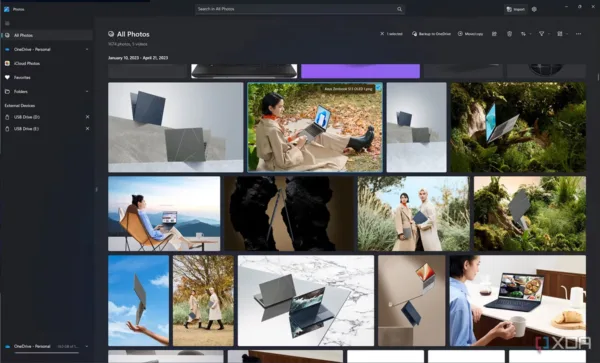Click the heart icon beside Favorites
600x363 pixels.
coord(7,77)
